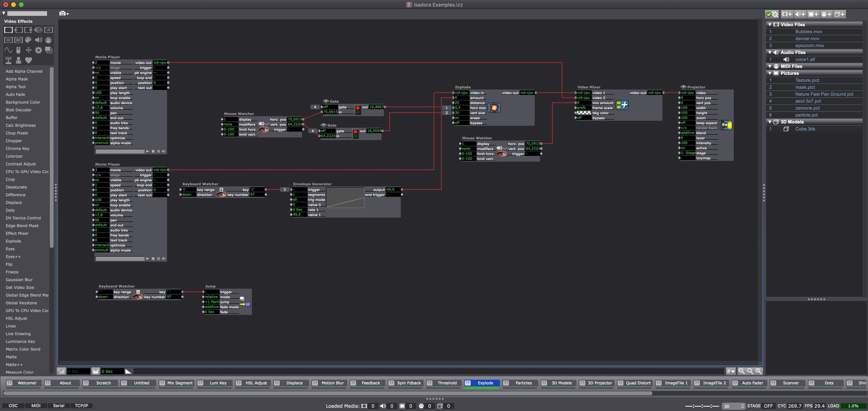Toggle the eye on the first Gate actor
This screenshot has height=411, width=868.
click(325, 101)
